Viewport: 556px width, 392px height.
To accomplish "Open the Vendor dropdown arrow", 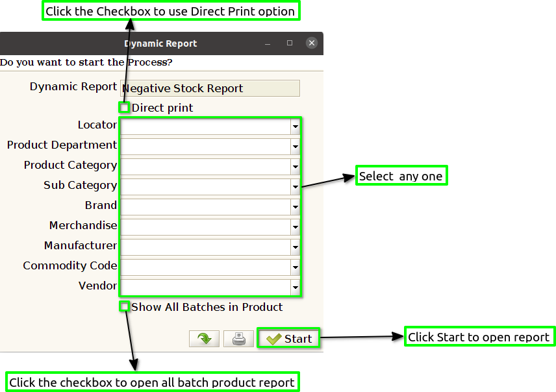I will tap(295, 287).
